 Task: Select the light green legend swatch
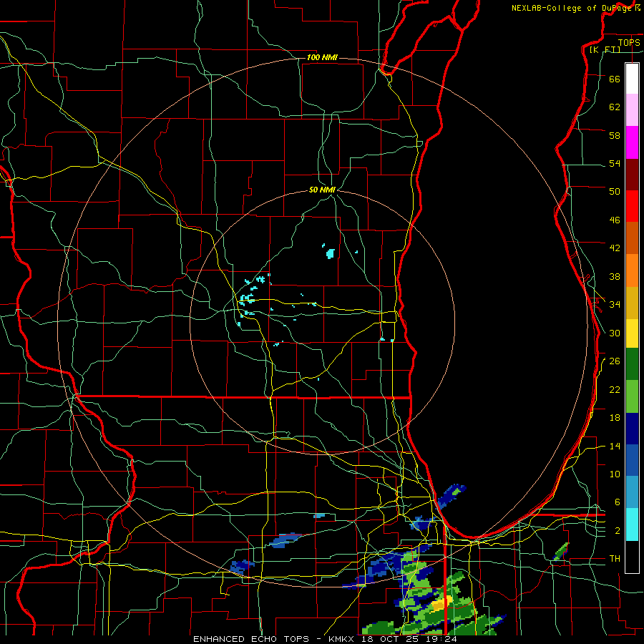click(x=632, y=396)
